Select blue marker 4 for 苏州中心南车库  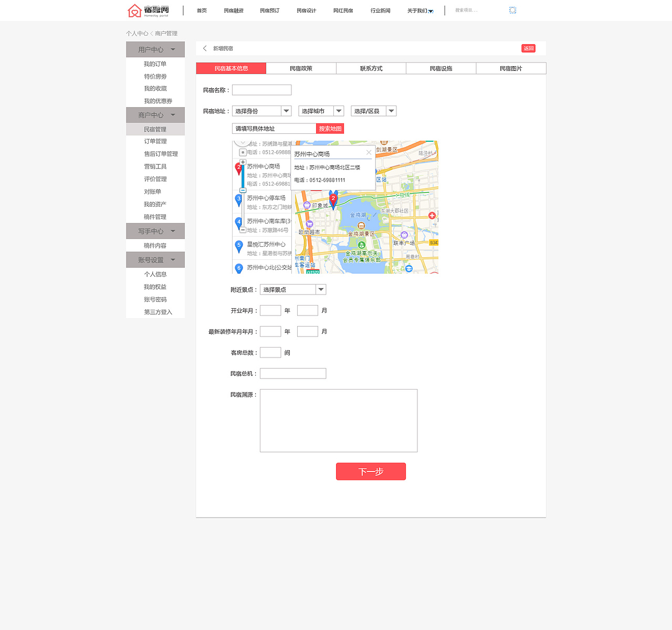click(x=239, y=223)
